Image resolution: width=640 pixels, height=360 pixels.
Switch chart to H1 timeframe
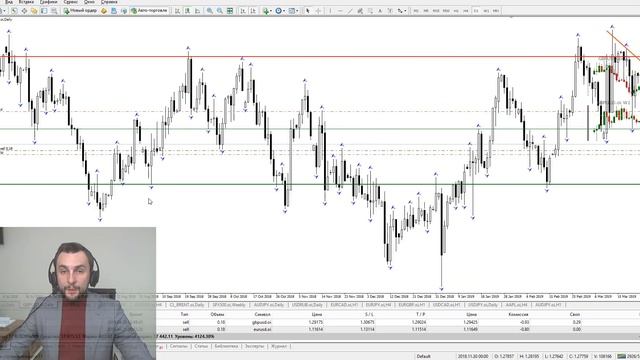[x=456, y=11]
